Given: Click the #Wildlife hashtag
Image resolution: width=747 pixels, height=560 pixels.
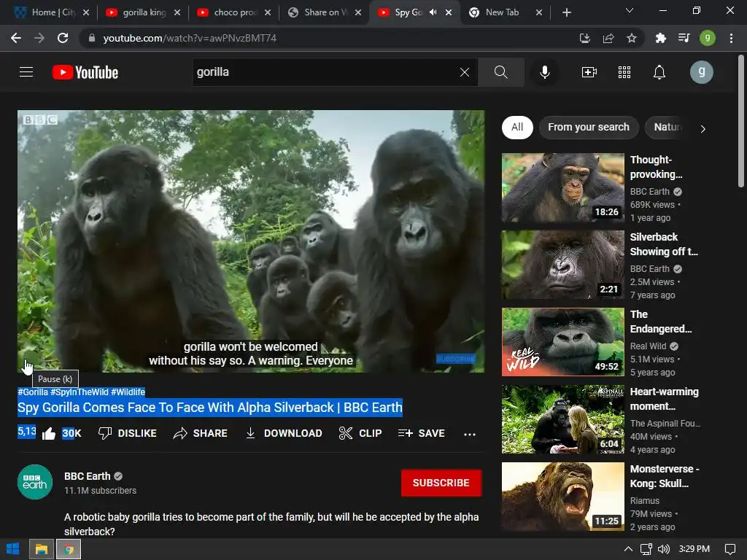Looking at the screenshot, I should (128, 392).
